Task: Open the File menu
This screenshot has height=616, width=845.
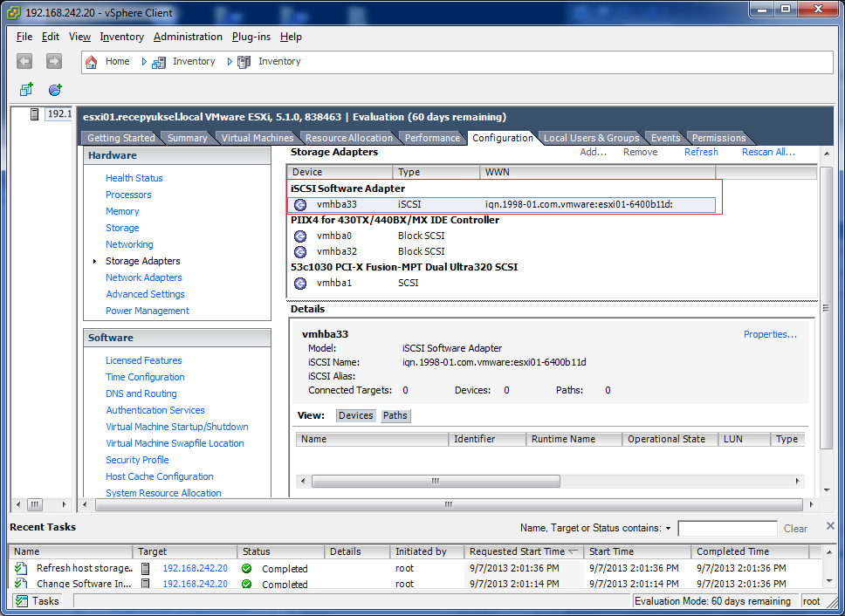Action: [x=24, y=37]
